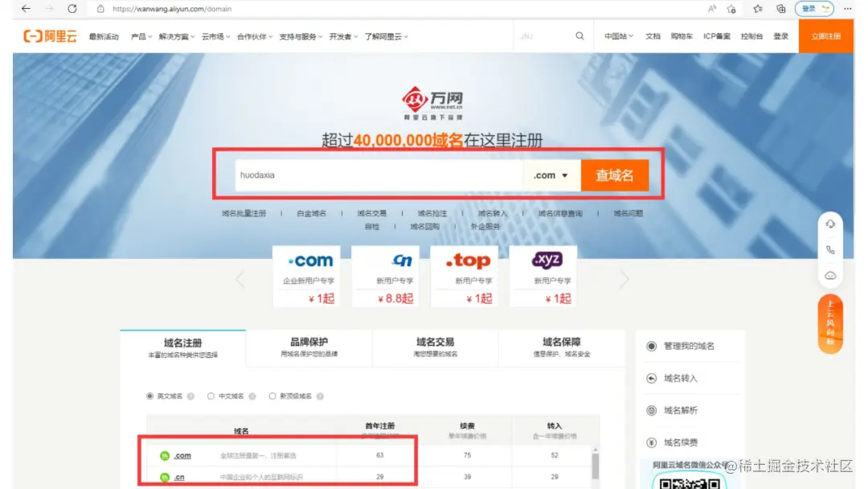The width and height of the screenshot is (868, 489).
Task: Click the help icon next to 中文域名
Action: 252,396
